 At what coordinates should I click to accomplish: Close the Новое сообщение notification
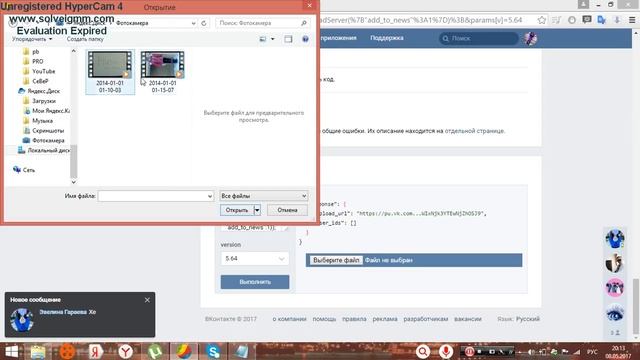pos(147,300)
